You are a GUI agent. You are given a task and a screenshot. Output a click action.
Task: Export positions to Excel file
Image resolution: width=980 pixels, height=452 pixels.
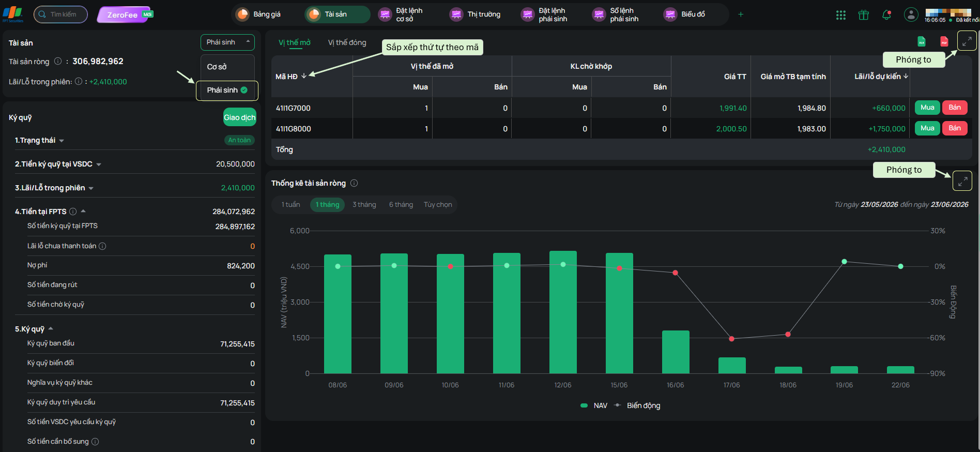pos(922,41)
